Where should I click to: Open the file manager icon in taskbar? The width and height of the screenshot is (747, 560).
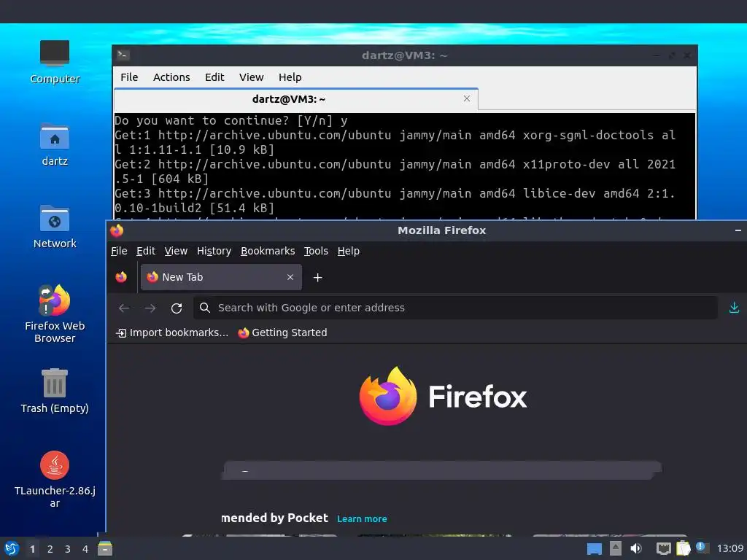click(x=105, y=548)
